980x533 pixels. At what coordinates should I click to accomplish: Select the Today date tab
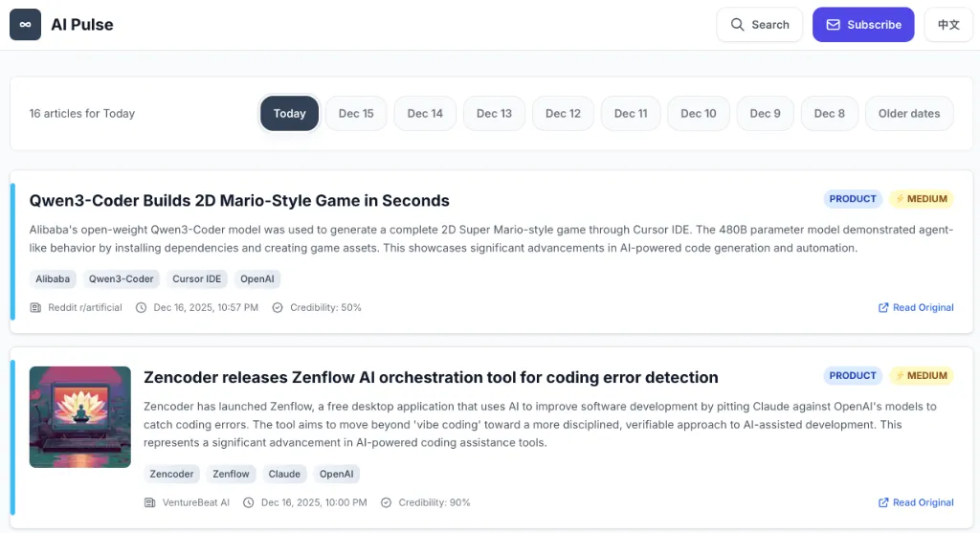[x=289, y=113]
